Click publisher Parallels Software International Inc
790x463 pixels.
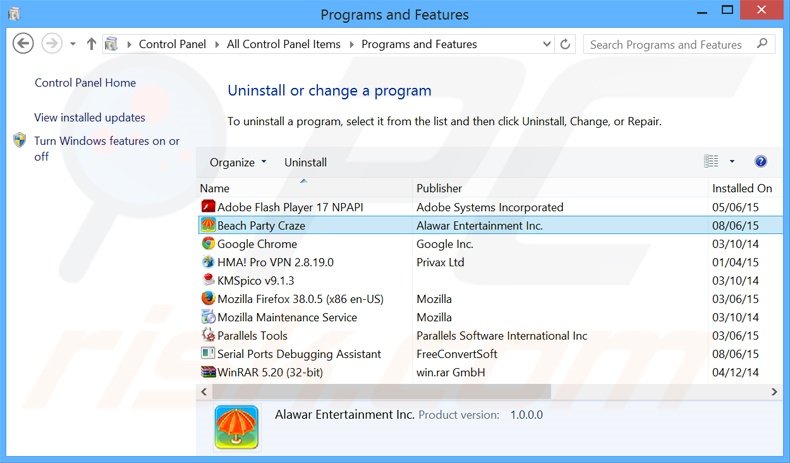(502, 336)
